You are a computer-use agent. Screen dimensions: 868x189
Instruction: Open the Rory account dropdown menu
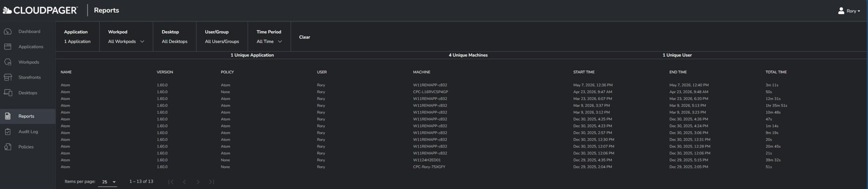coord(853,11)
